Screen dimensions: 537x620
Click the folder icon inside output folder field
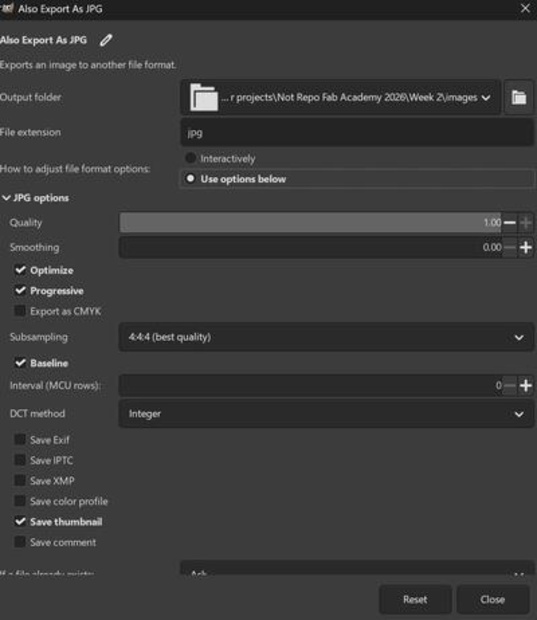[x=204, y=97]
